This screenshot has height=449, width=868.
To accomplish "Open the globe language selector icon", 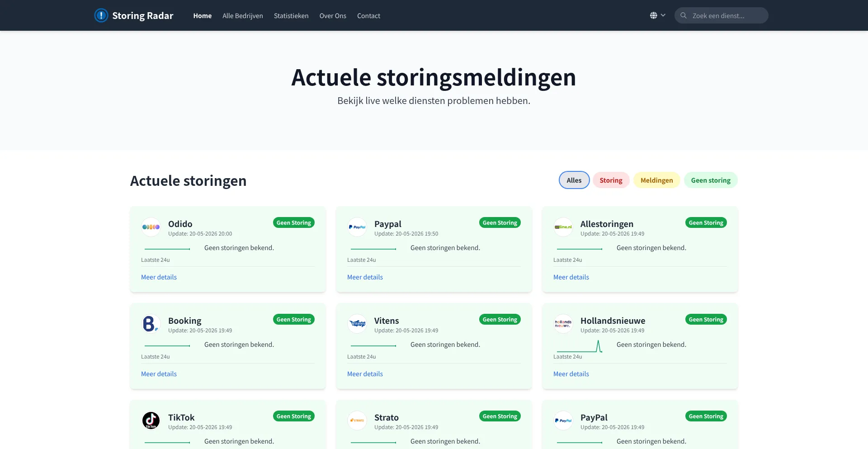I will pos(653,15).
